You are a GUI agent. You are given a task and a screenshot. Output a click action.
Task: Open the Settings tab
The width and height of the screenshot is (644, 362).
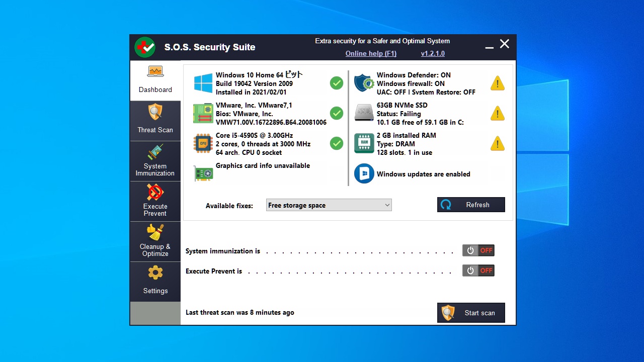click(x=155, y=282)
